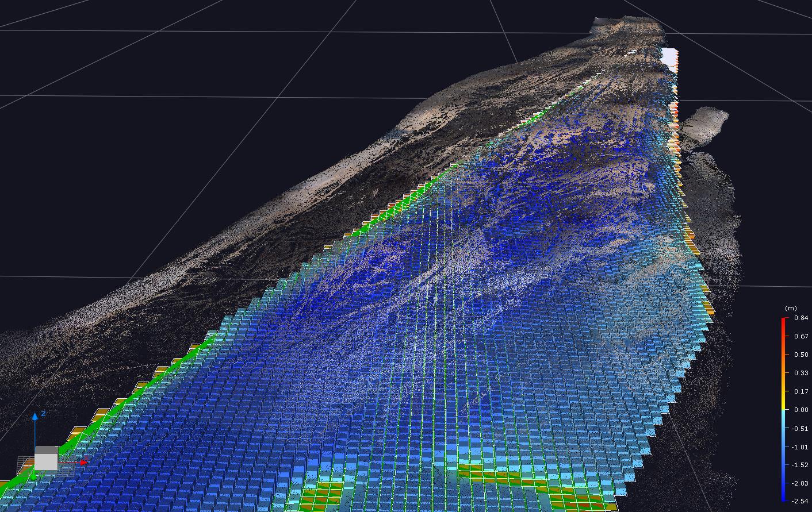Click the blue Z axis arrow of gizmo
Screen dimensions: 812x512
tap(35, 415)
